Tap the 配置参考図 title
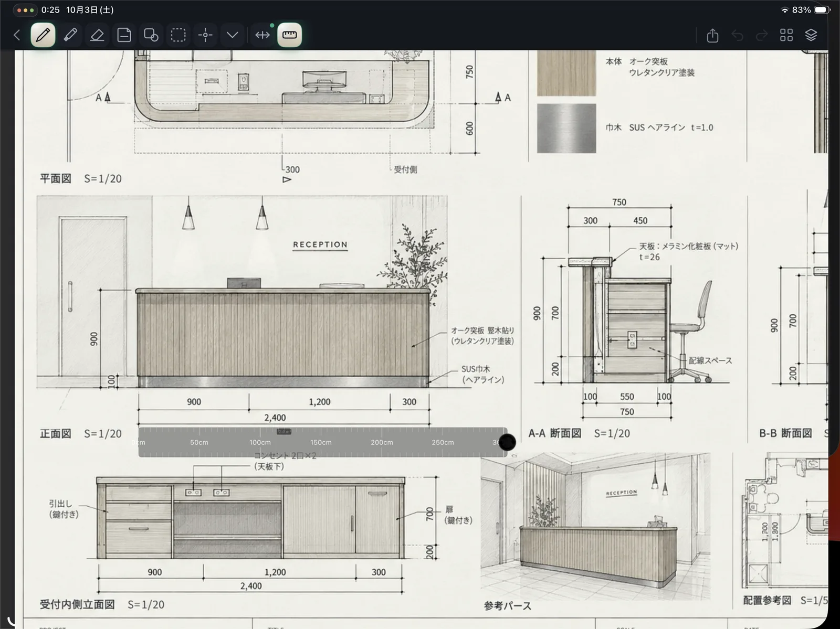The image size is (840, 629). point(767,600)
